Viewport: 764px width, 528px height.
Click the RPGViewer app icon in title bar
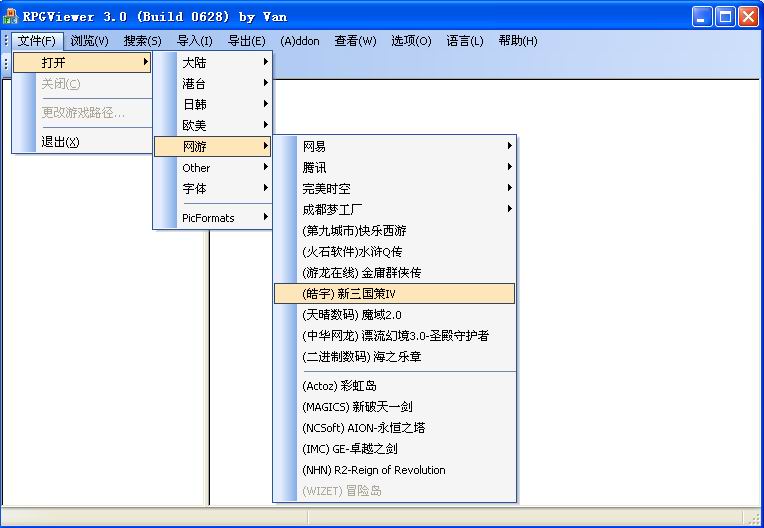(10, 17)
